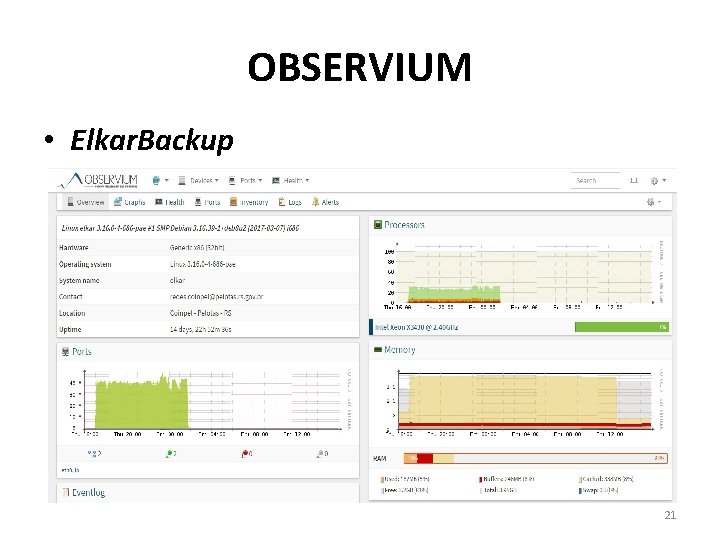Click the Devices menu icon
Viewport: 720px width, 540px height.
pyautogui.click(x=182, y=180)
